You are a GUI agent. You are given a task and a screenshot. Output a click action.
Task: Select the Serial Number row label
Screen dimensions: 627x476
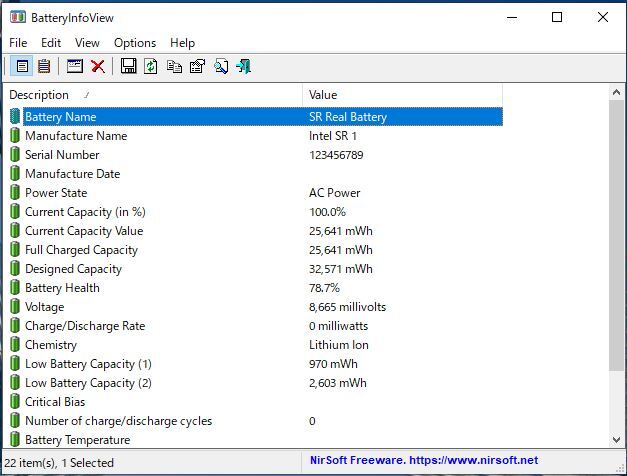tap(62, 154)
